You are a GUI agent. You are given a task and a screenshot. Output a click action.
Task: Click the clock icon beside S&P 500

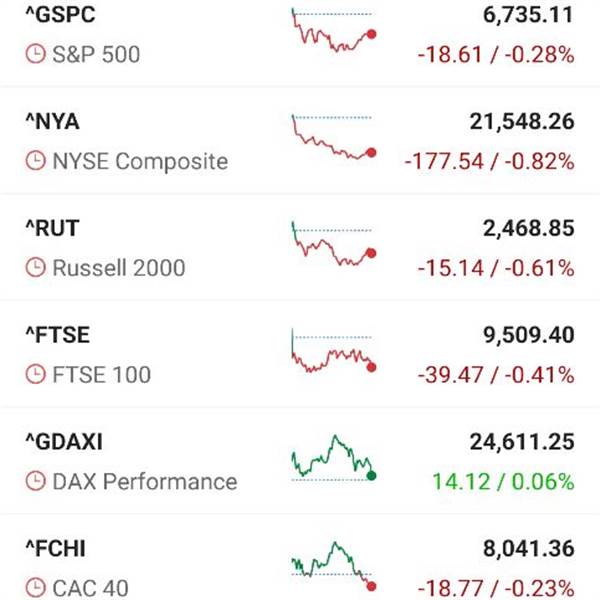click(x=35, y=54)
